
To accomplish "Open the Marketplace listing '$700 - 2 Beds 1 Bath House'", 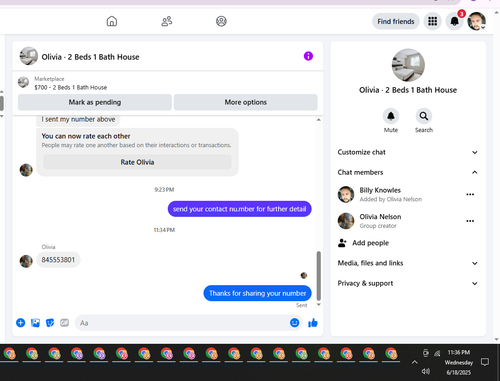I will (70, 87).
